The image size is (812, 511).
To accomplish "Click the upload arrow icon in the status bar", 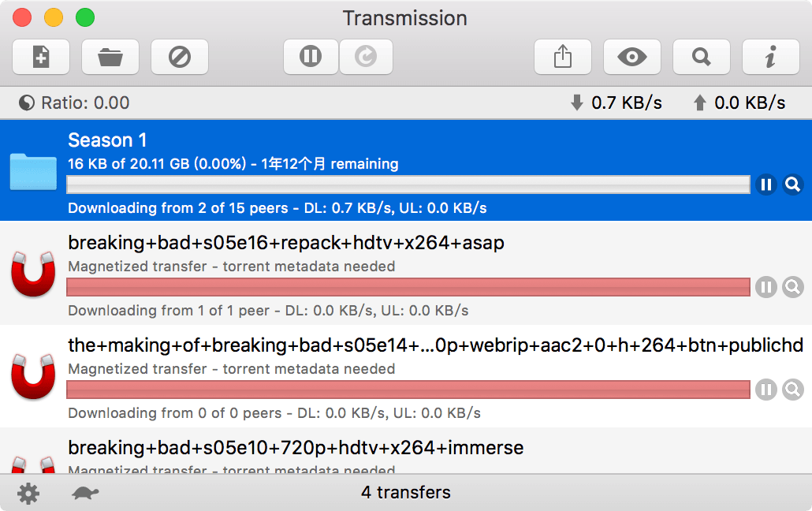I will (699, 103).
